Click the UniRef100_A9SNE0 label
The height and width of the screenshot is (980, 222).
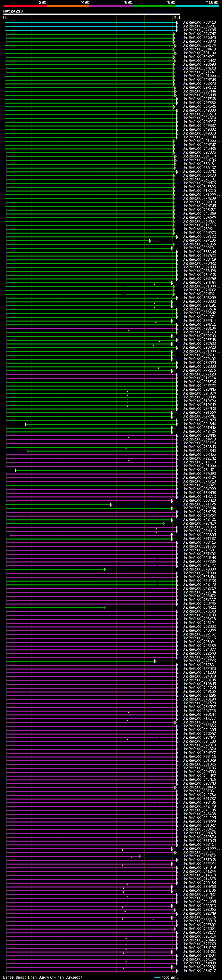coord(199,524)
